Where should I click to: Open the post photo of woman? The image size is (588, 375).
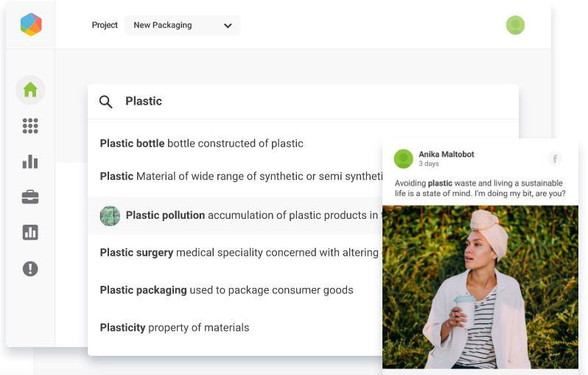click(x=480, y=286)
